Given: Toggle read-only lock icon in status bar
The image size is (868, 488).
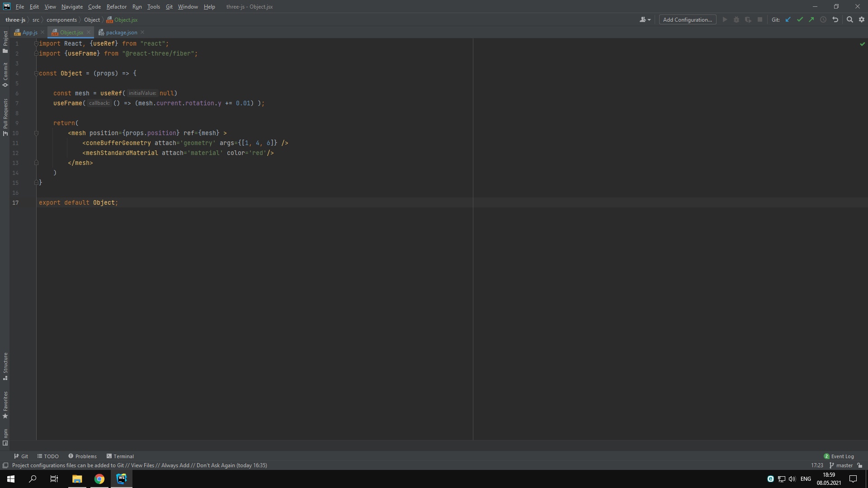Looking at the screenshot, I should [860, 465].
